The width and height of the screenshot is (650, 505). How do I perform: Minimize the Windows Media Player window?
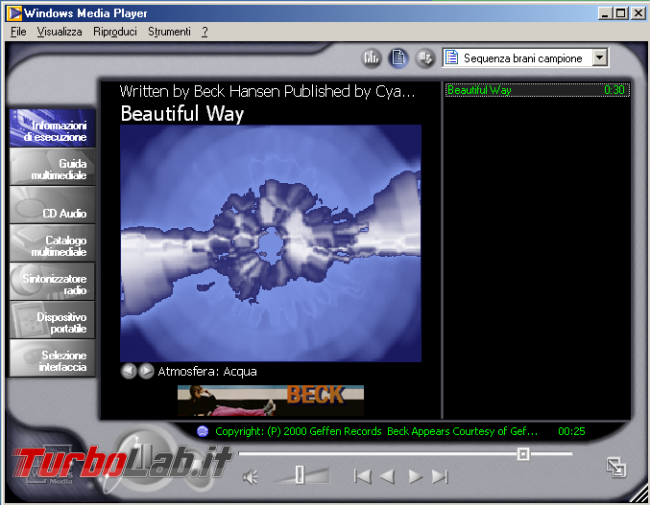(x=605, y=13)
